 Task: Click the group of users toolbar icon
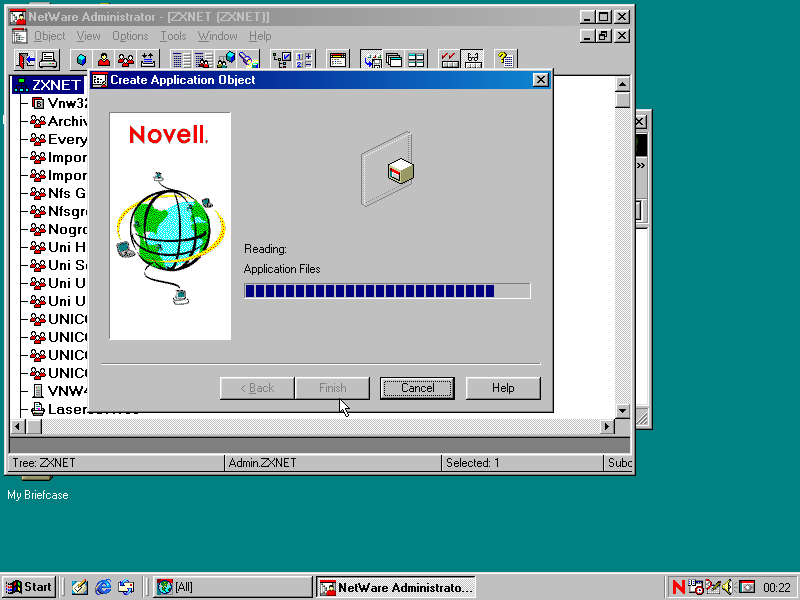pos(126,60)
